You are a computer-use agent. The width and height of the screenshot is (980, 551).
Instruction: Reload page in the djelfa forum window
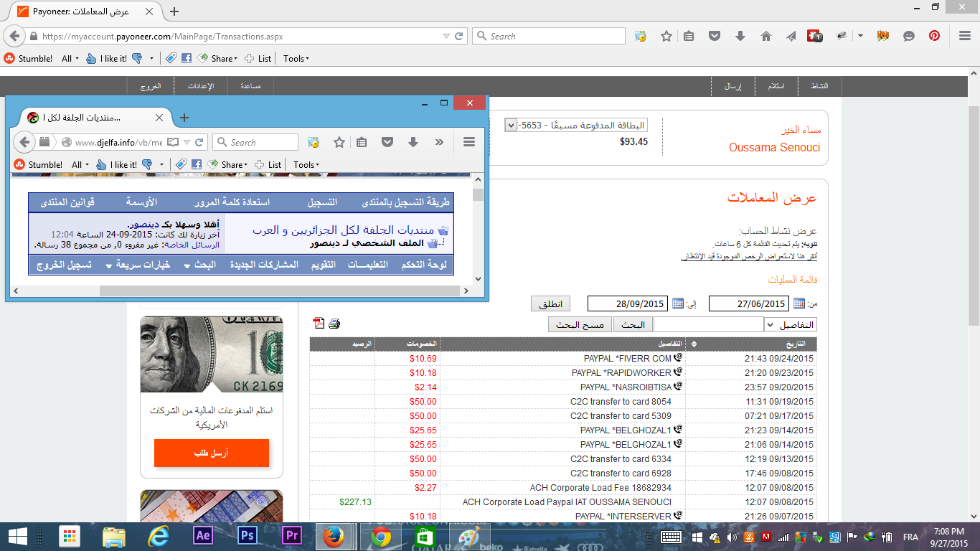199,142
